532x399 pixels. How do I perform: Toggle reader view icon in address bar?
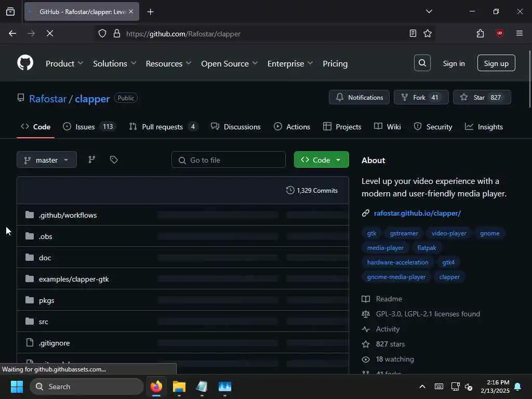413,33
